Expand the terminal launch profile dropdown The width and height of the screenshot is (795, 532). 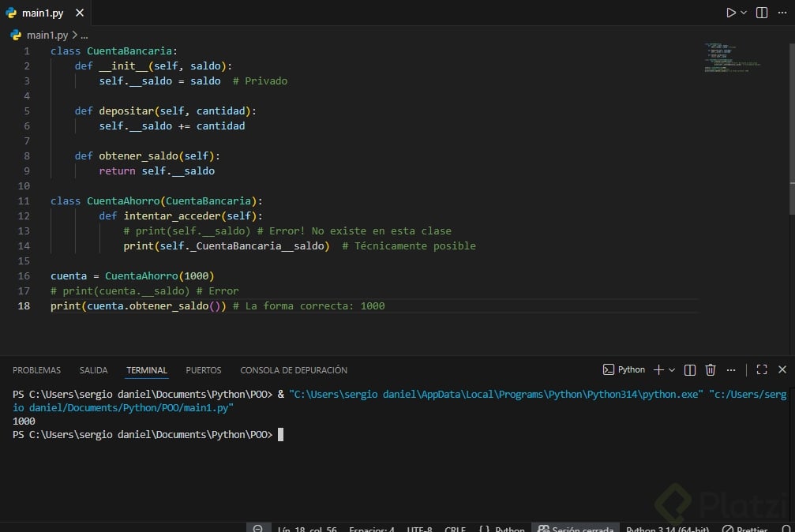672,369
